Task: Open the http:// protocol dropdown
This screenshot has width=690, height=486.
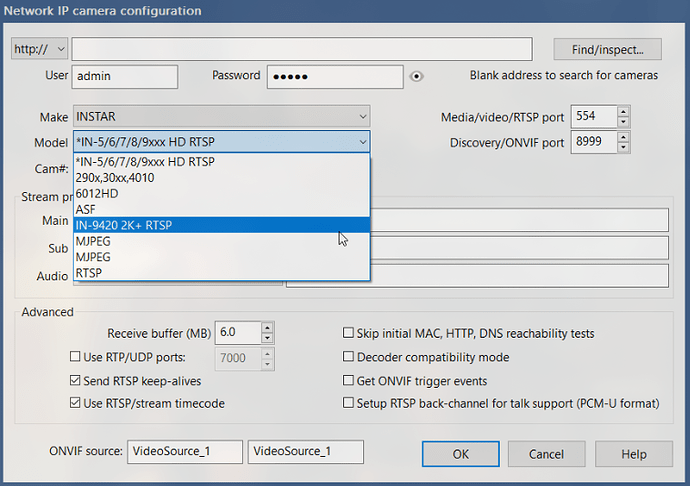Action: pyautogui.click(x=40, y=49)
